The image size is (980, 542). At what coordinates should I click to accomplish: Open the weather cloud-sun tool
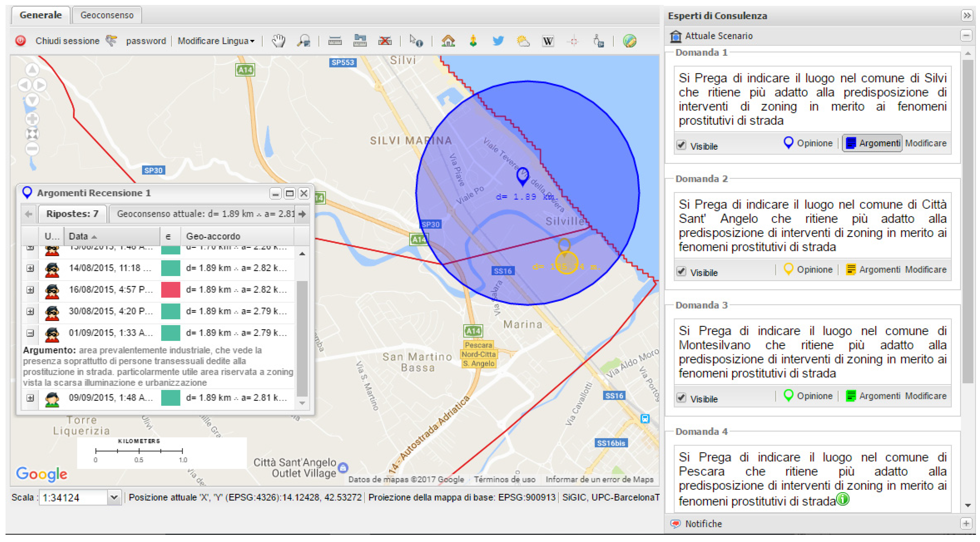[523, 41]
